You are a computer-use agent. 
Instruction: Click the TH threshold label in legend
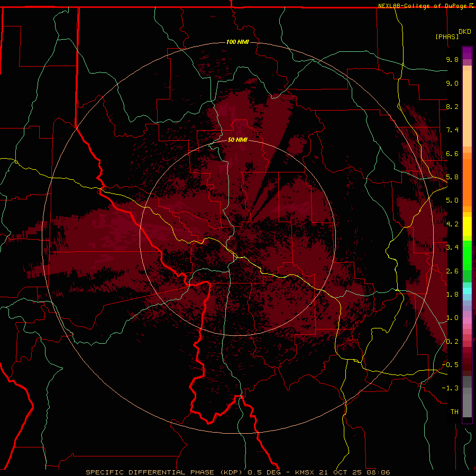[454, 412]
